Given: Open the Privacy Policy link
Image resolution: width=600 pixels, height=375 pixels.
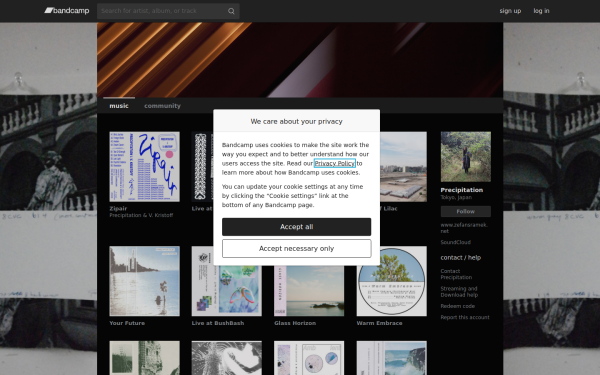Looking at the screenshot, I should [334, 163].
